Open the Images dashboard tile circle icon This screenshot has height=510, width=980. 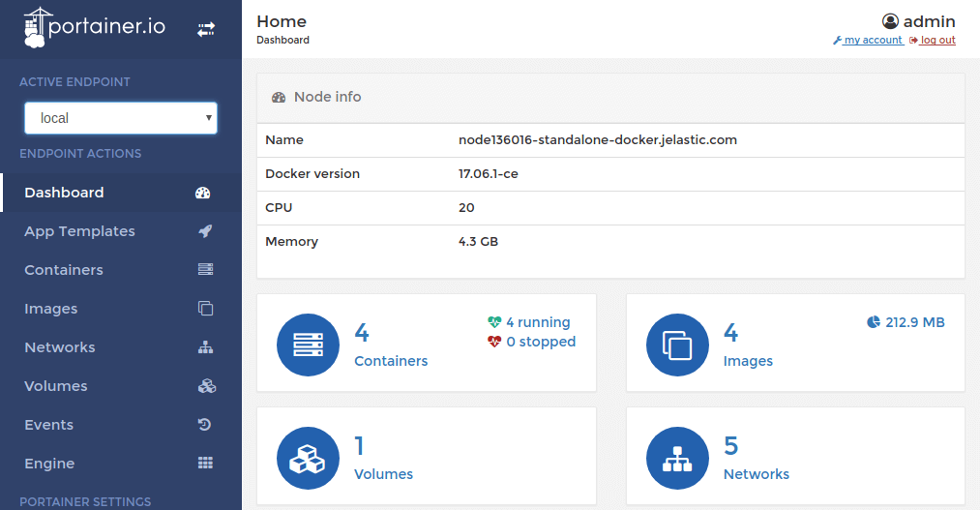[677, 345]
